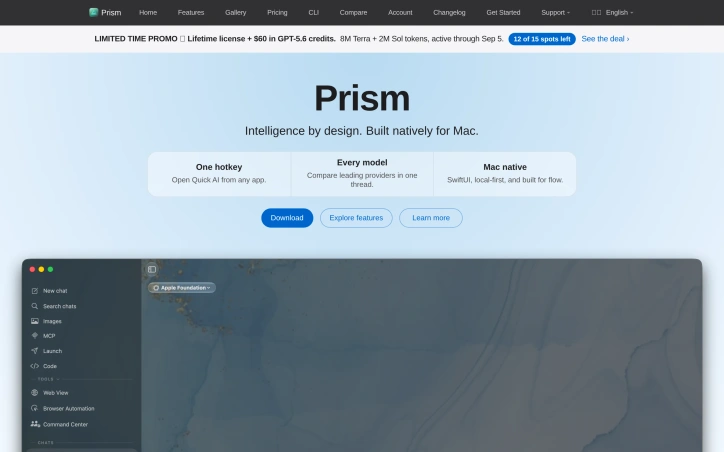Click the Prism logo icon in navbar
724x452 pixels.
point(93,12)
